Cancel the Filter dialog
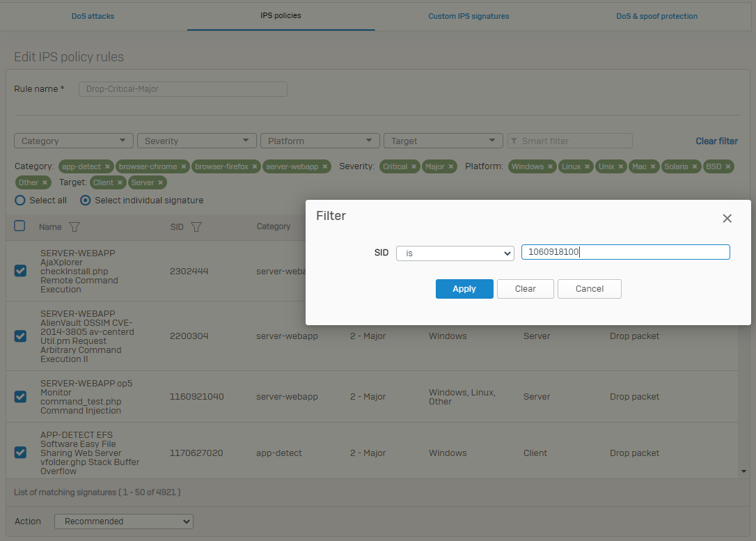The height and width of the screenshot is (541, 756). (589, 289)
